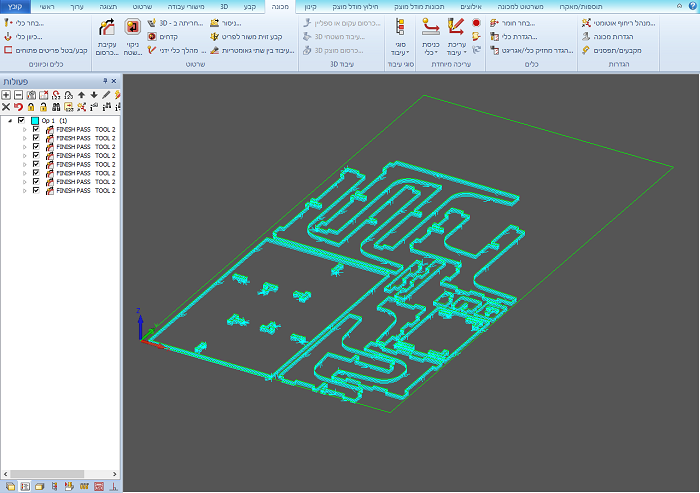This screenshot has height=493, width=700.
Task: Click the red record circle icon
Action: pyautogui.click(x=476, y=23)
